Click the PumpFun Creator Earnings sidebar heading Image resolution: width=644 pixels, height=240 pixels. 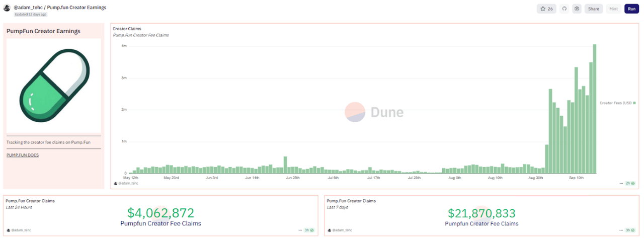[x=43, y=31]
